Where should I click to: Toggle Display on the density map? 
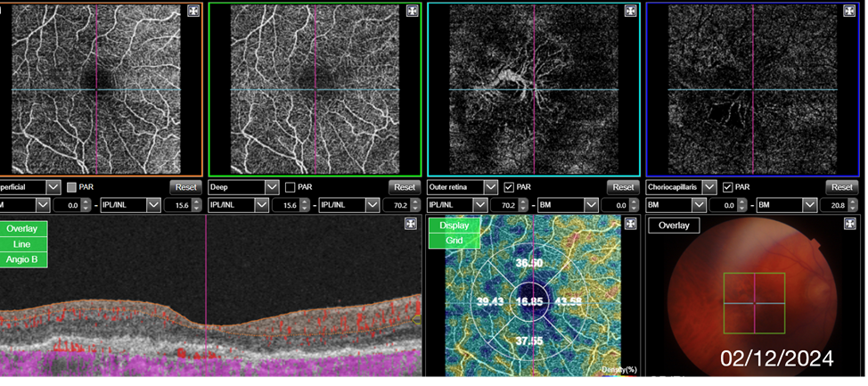point(454,226)
